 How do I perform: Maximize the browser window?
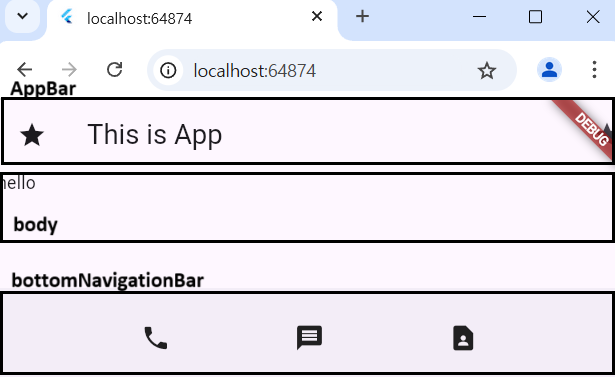pos(535,17)
